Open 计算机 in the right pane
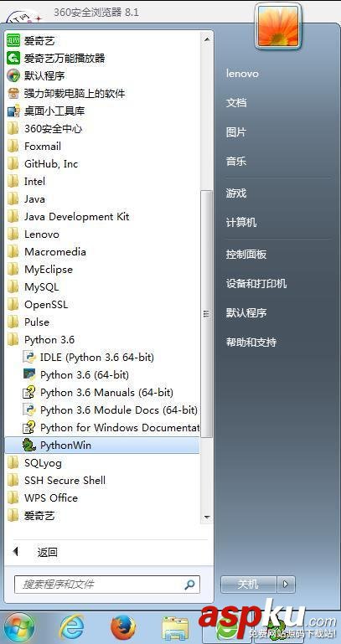This screenshot has height=644, width=341. click(x=241, y=223)
